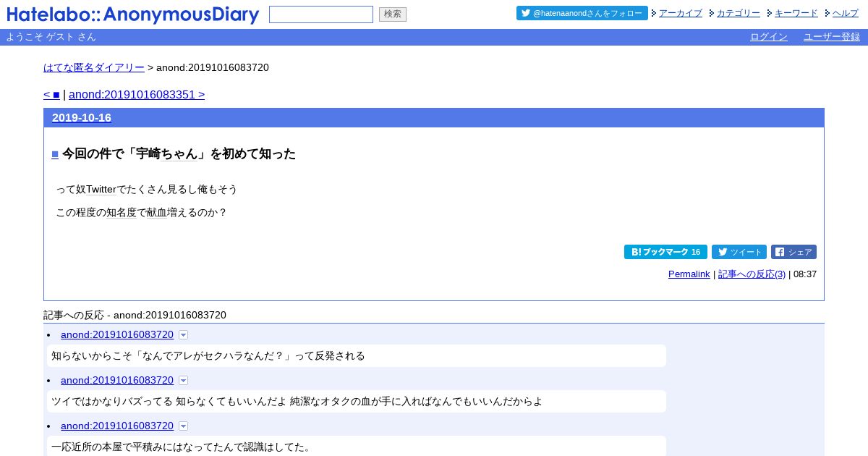The width and height of the screenshot is (868, 456).
Task: Open anond link above 知らないからこそ response
Action: pyautogui.click(x=117, y=334)
